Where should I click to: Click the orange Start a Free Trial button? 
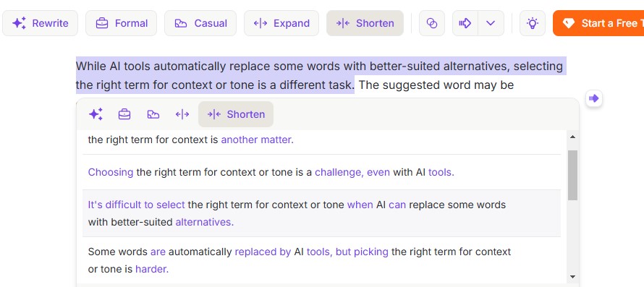(x=598, y=23)
